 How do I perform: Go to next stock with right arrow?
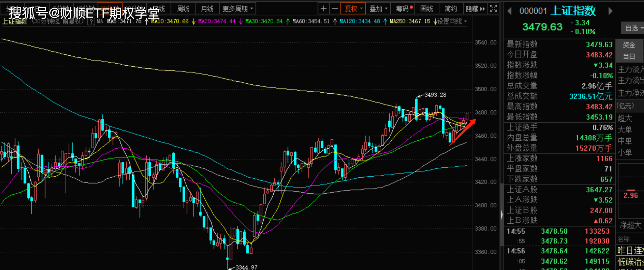pyautogui.click(x=610, y=11)
